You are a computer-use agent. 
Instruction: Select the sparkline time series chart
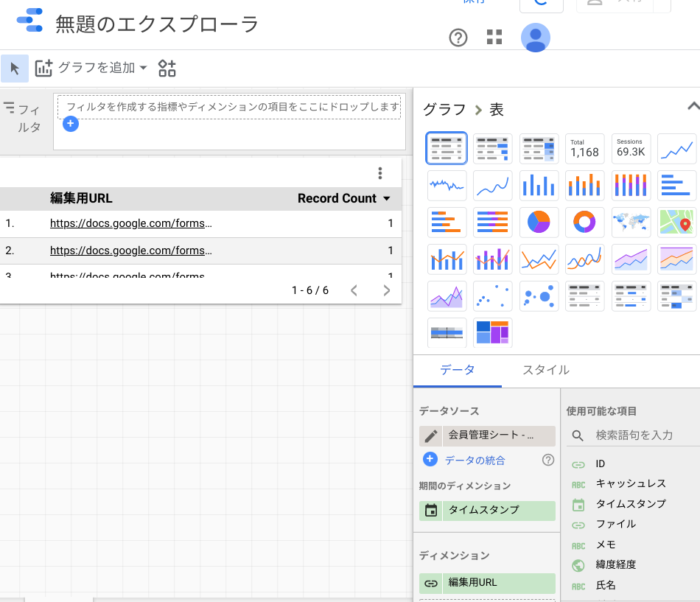[447, 186]
